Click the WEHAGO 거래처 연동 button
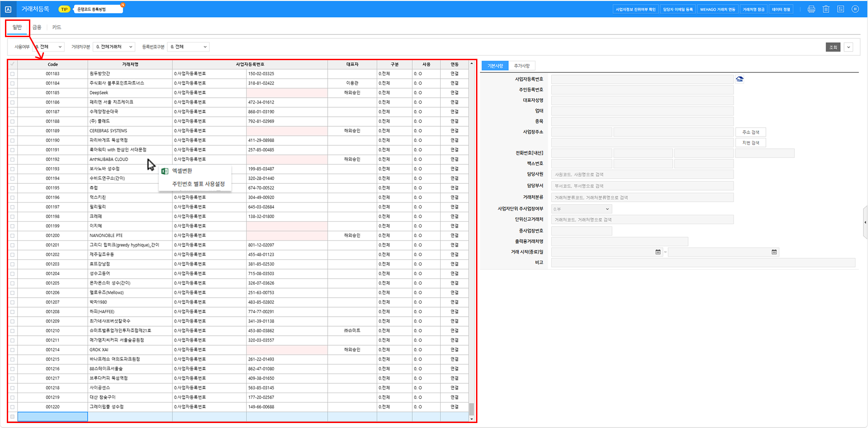868x428 pixels. pos(717,9)
